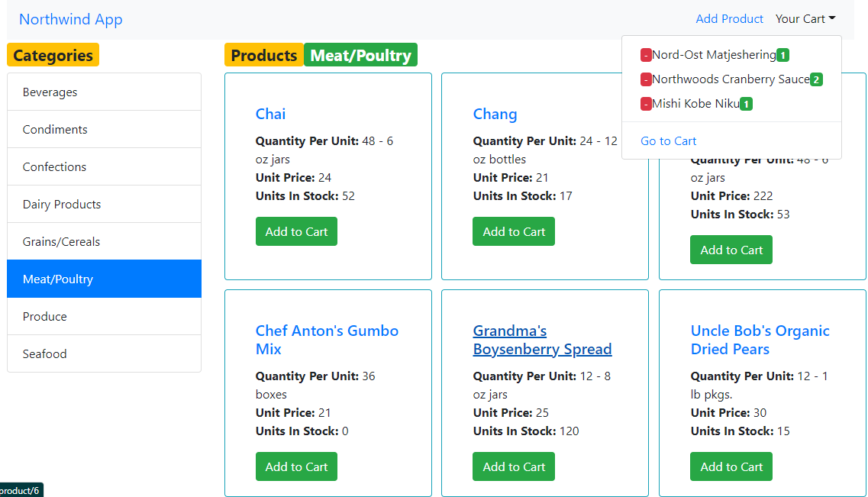
Task: Remove Mishi Kobe Niku via red minus
Action: 645,104
